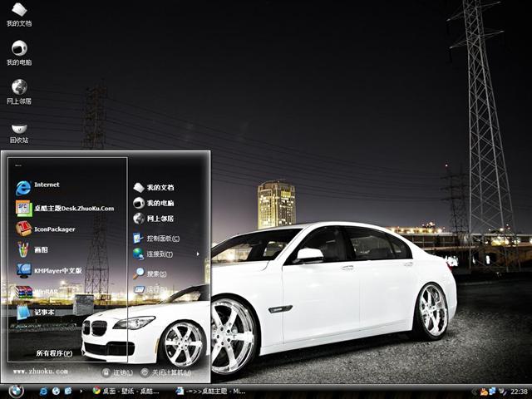This screenshot has width=532, height=399.
Task: Switch to -=>>桌酷主题 - Mi... taskbar window
Action: pos(210,392)
